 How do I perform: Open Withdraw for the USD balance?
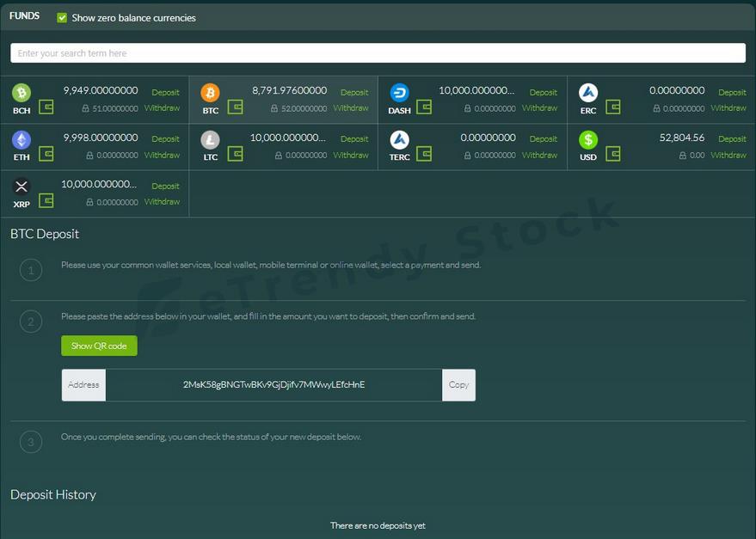(728, 156)
